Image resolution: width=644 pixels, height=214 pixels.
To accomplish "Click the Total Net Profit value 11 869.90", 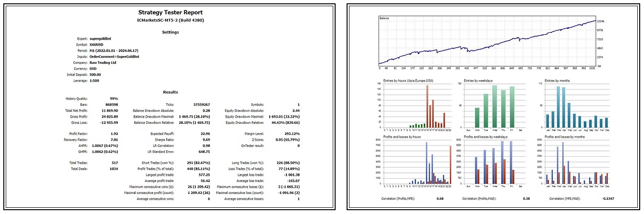I will point(107,110).
